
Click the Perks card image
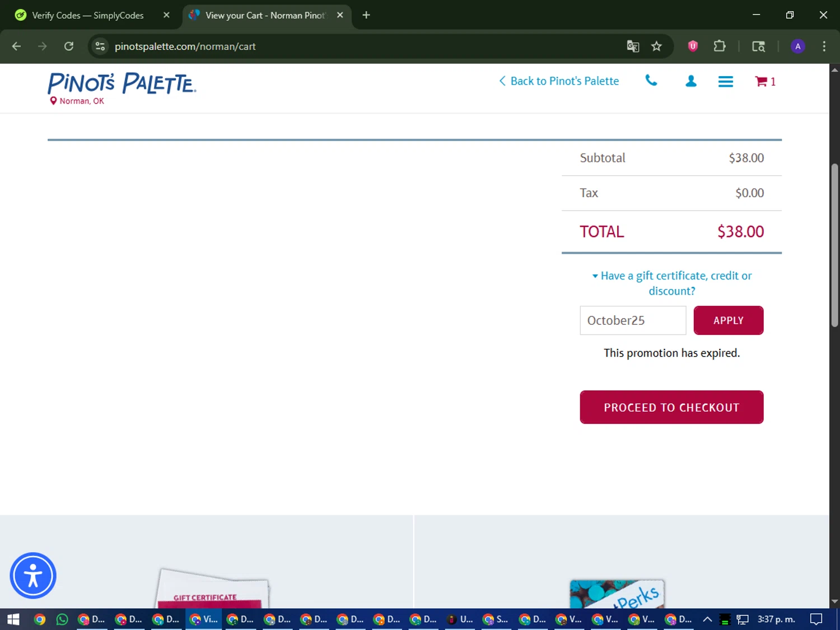point(617,594)
